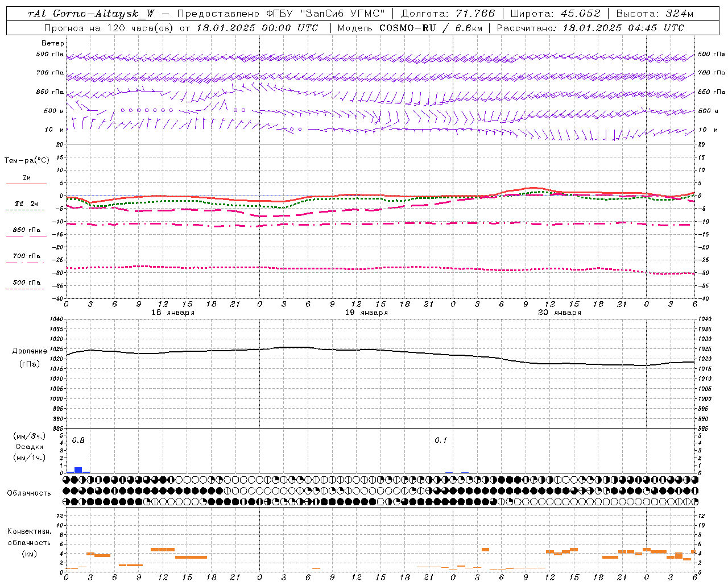Click the Конвективн. convective cloud label
This screenshot has width=728, height=582.
click(30, 531)
